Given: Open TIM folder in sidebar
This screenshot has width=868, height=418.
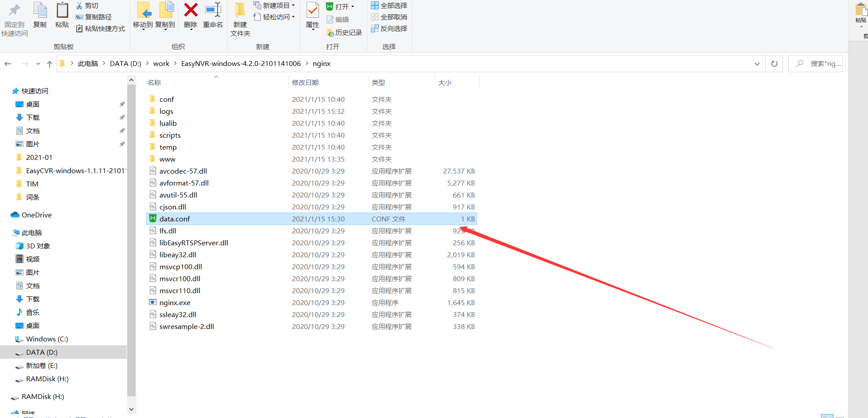Looking at the screenshot, I should click(32, 184).
